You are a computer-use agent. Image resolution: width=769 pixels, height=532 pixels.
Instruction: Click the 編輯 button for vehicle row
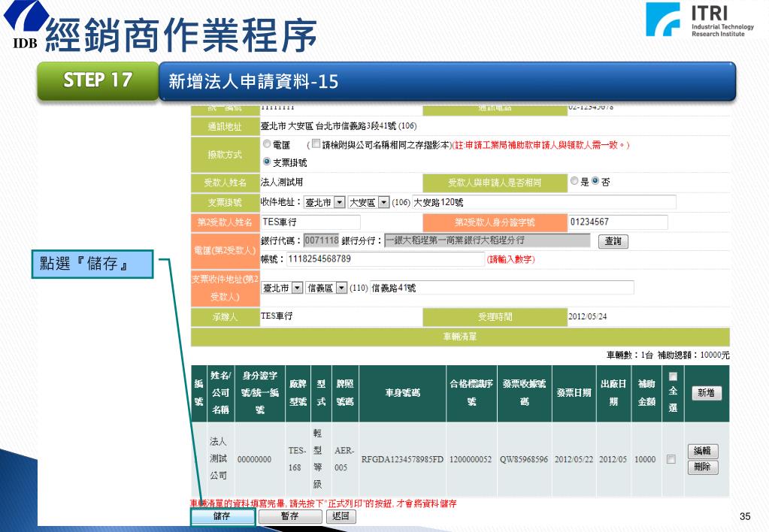[x=702, y=451]
